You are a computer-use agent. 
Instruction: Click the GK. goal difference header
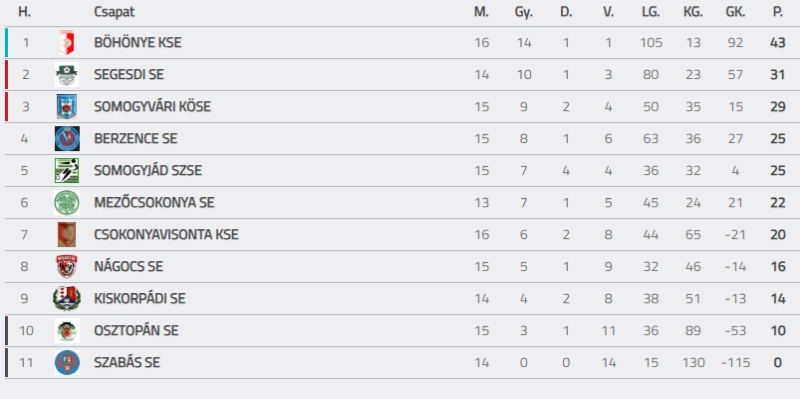pos(735,12)
